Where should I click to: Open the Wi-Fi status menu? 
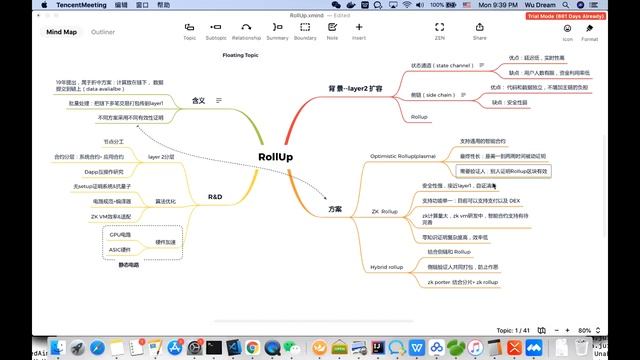tap(407, 5)
